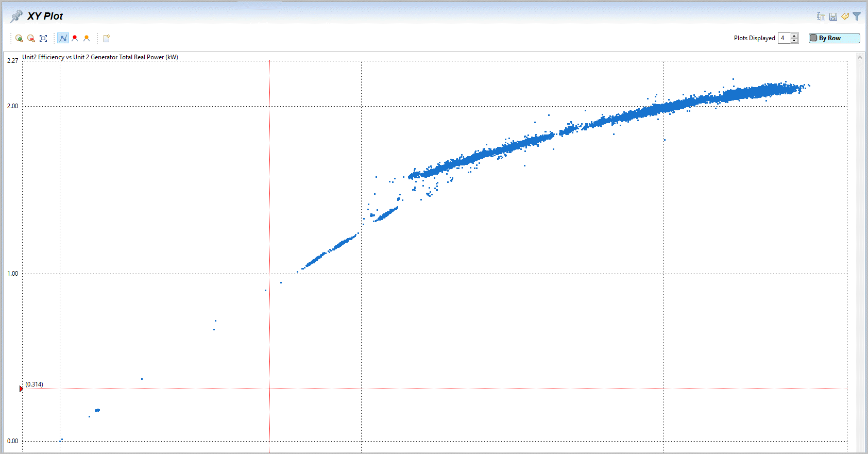The width and height of the screenshot is (868, 454).
Task: Click the zoom in magnifier
Action: point(19,38)
